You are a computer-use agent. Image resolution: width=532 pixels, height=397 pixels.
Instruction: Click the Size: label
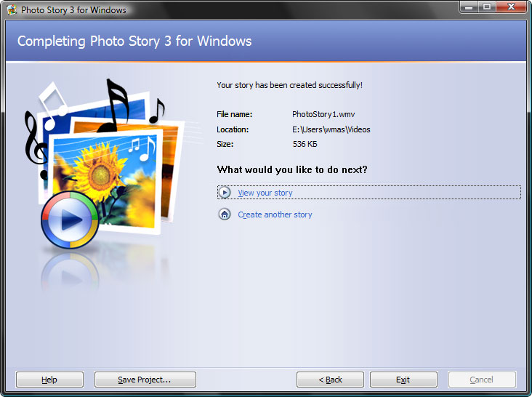(x=225, y=144)
